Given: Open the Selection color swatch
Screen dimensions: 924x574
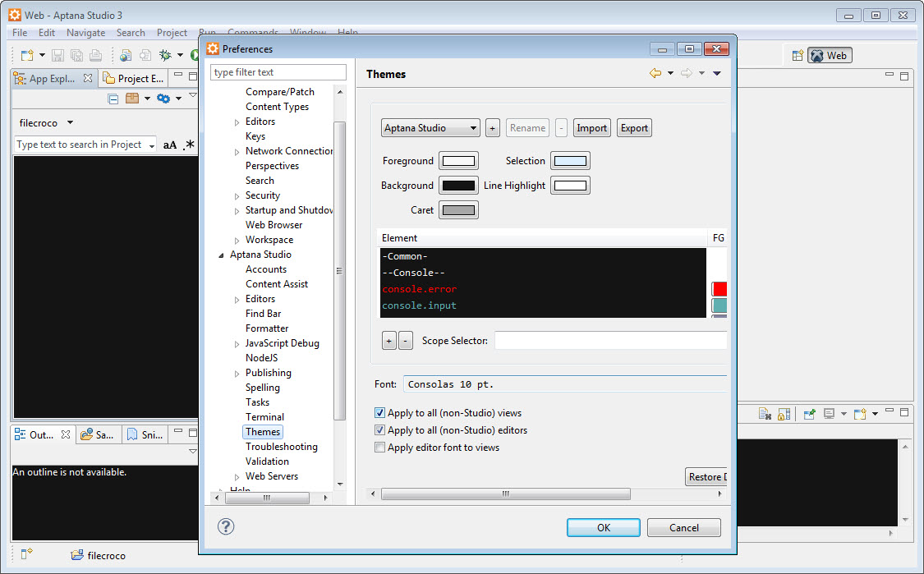Looking at the screenshot, I should (x=571, y=161).
